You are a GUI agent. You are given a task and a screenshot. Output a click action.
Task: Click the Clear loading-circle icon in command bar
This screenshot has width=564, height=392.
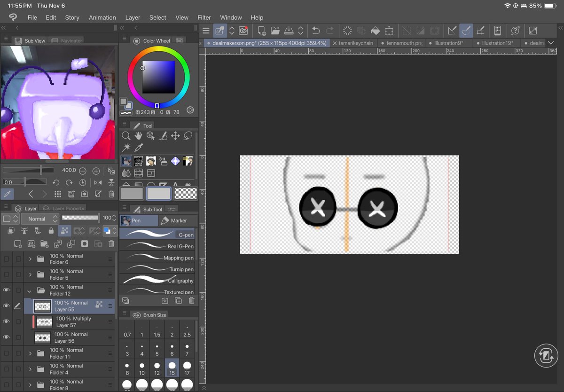coord(347,31)
